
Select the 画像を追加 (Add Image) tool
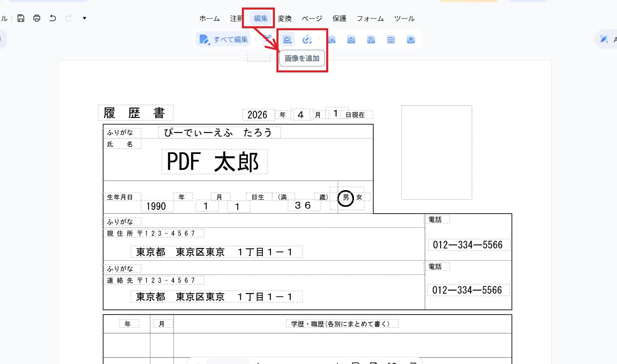click(x=286, y=39)
